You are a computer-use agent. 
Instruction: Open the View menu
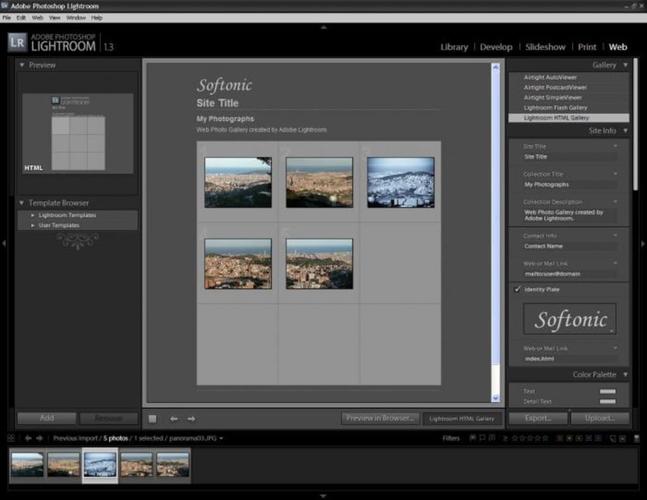point(54,18)
